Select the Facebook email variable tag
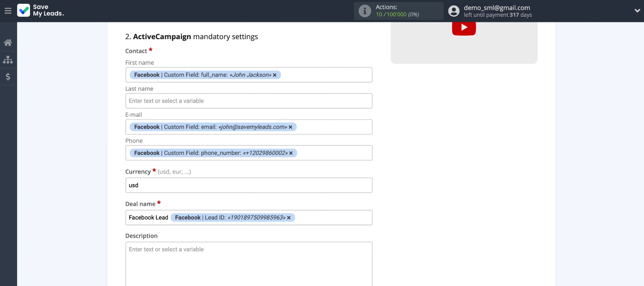This screenshot has height=286, width=644. 213,127
